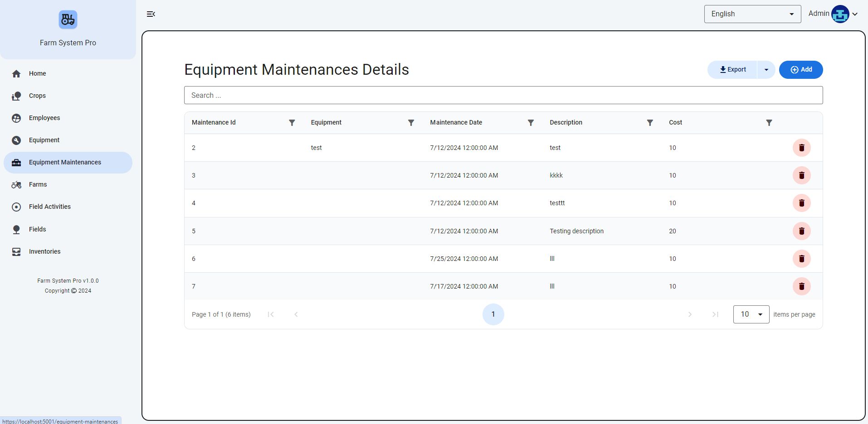This screenshot has height=424, width=868.
Task: Click the Farm System Pro tractor logo
Action: (68, 20)
